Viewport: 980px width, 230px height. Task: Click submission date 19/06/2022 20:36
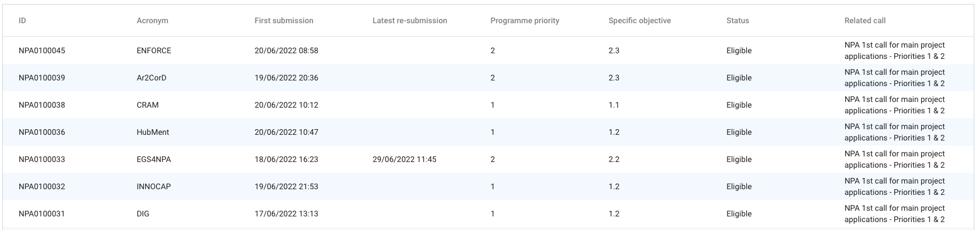coord(286,78)
